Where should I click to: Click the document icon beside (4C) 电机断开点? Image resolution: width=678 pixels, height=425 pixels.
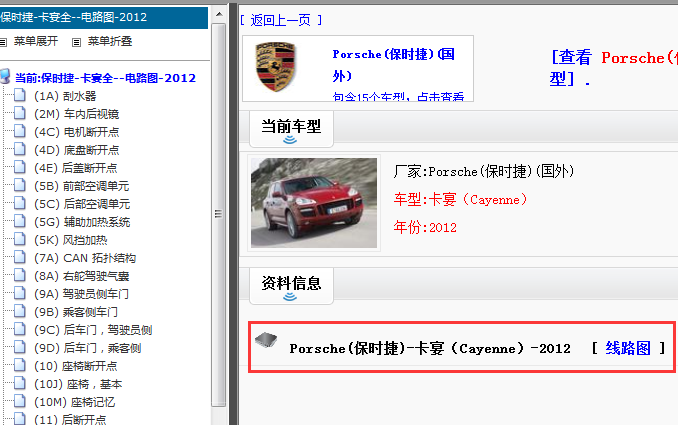pyautogui.click(x=19, y=131)
